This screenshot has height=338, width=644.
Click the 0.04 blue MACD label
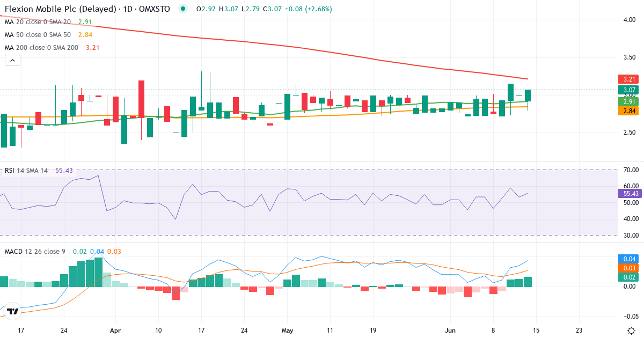click(629, 259)
